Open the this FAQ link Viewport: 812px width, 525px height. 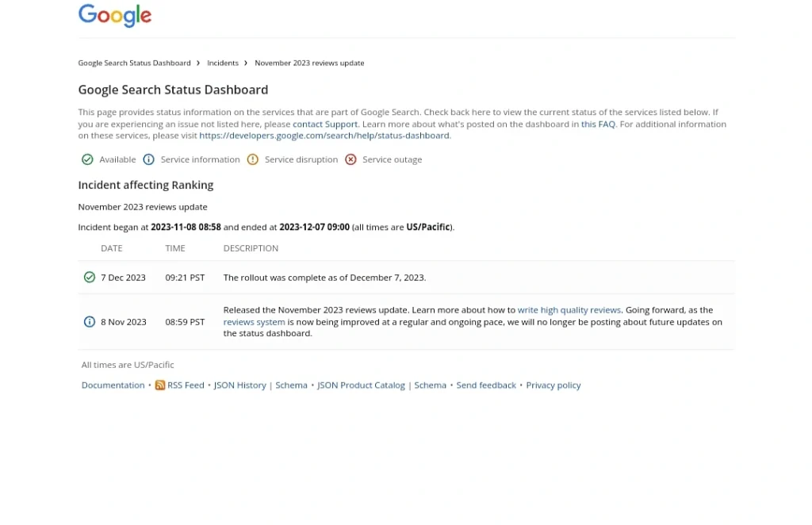[598, 124]
